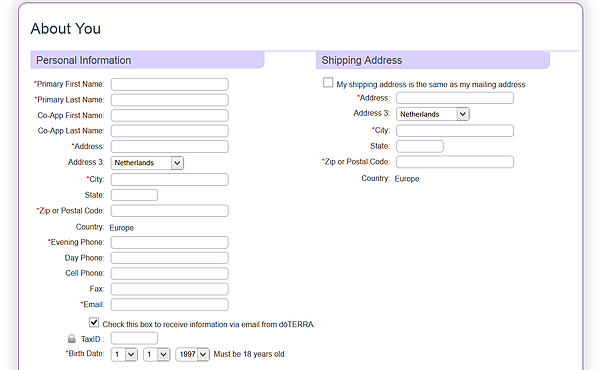Click the Fax input field

170,289
